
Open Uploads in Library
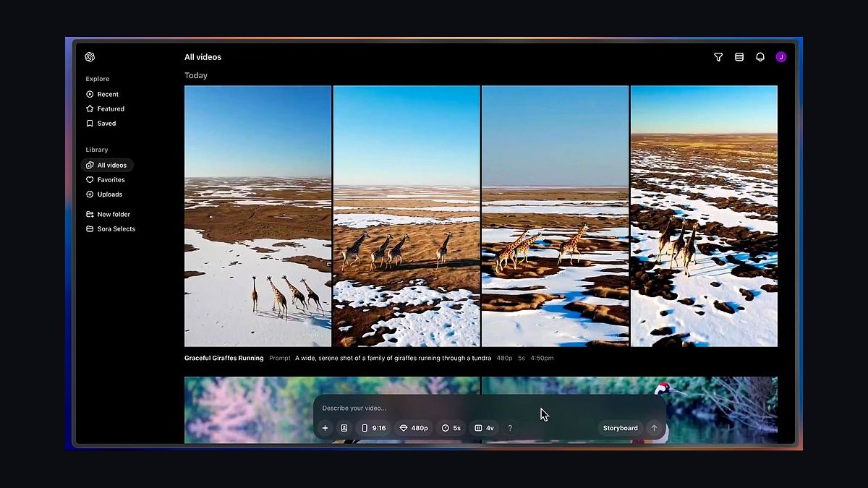(x=104, y=194)
